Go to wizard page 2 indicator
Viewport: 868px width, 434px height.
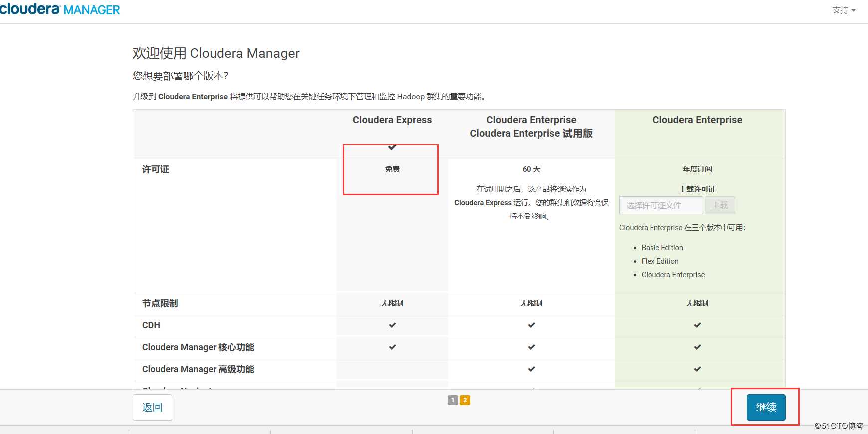pos(465,400)
